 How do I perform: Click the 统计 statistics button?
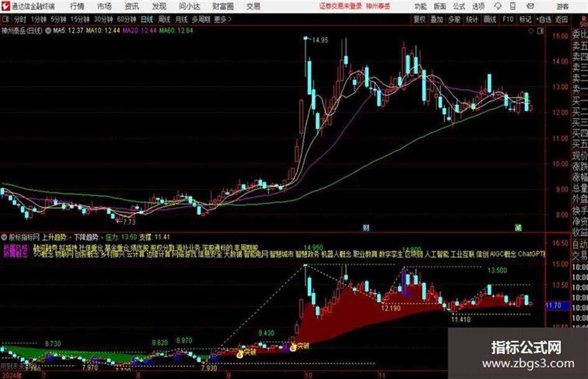(472, 19)
